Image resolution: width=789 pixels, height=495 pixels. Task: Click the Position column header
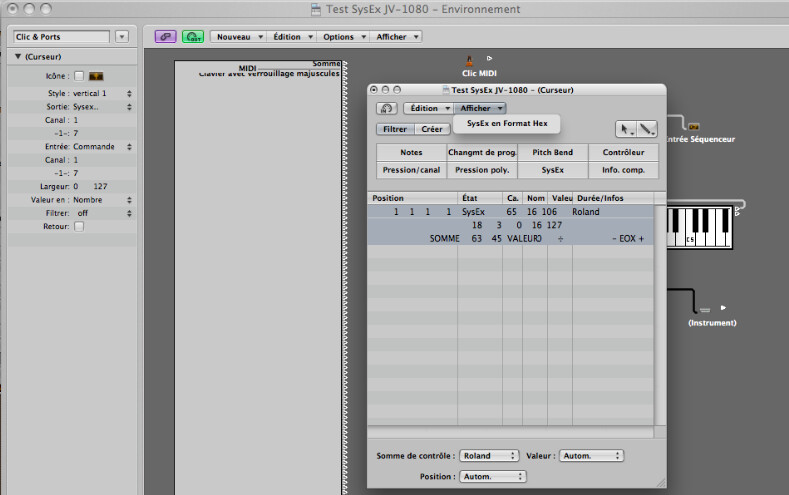(413, 198)
